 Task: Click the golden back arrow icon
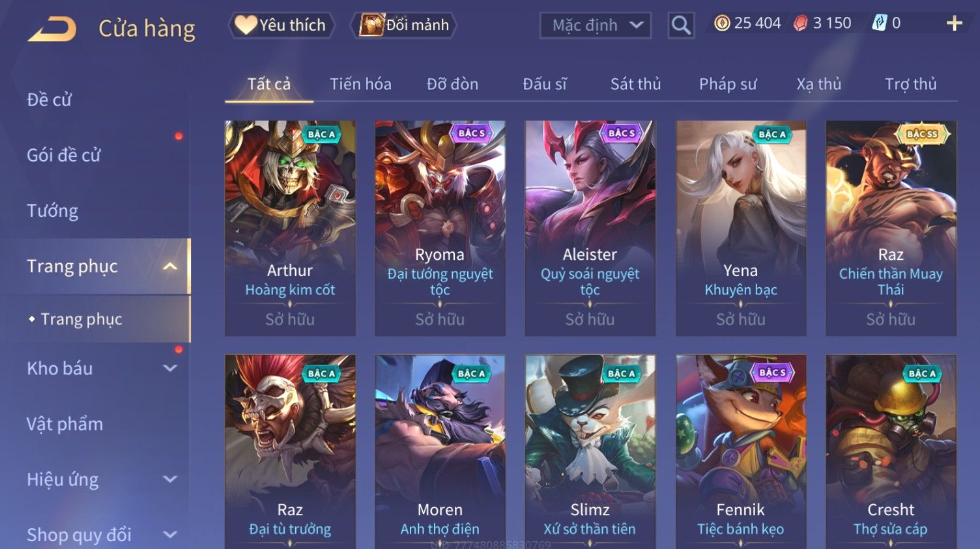(52, 29)
